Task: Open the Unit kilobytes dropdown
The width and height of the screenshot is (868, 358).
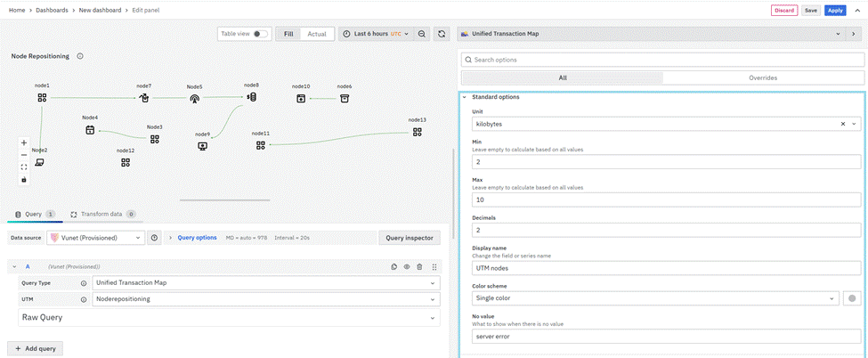Action: tap(660, 125)
